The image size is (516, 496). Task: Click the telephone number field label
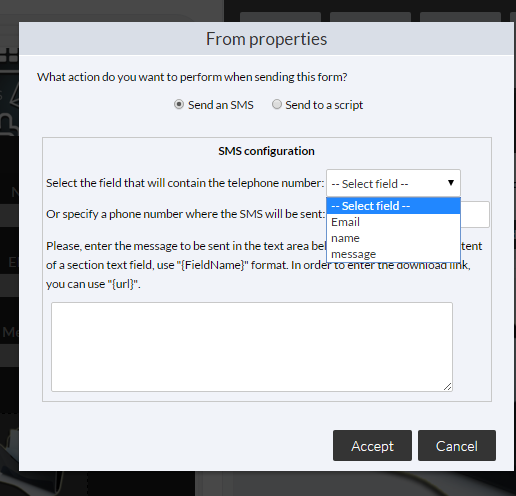point(185,183)
